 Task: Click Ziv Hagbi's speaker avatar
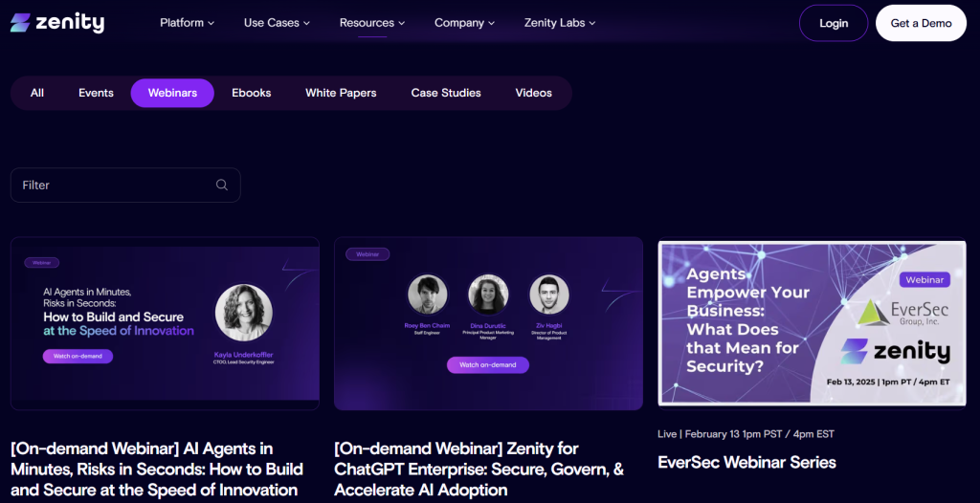tap(548, 295)
